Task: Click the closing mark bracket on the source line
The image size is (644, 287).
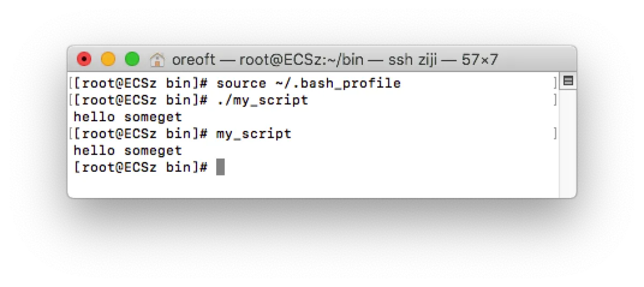Action: (555, 84)
